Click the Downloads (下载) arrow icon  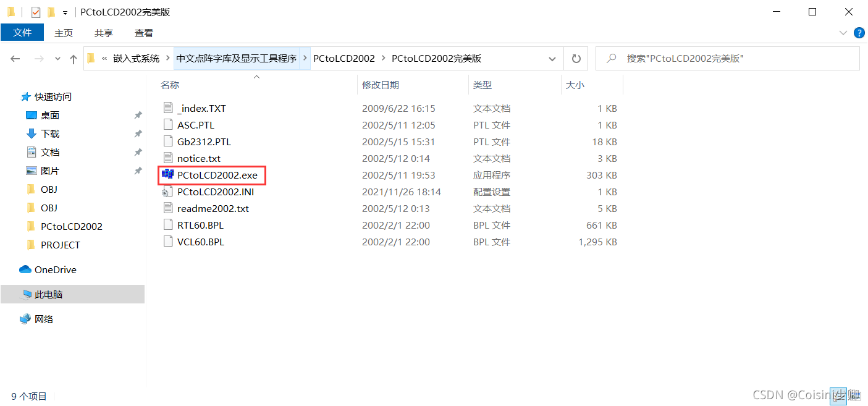point(32,133)
